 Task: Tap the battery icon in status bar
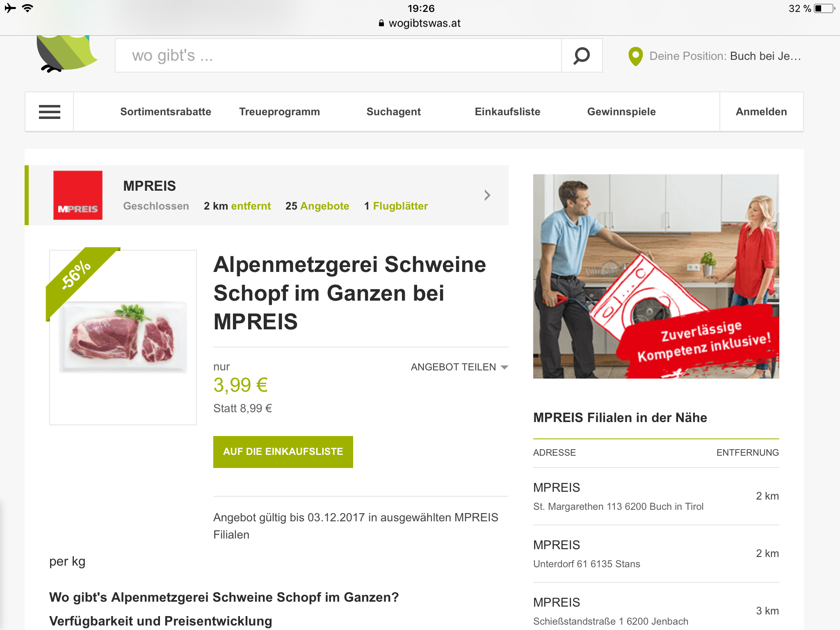[x=824, y=9]
